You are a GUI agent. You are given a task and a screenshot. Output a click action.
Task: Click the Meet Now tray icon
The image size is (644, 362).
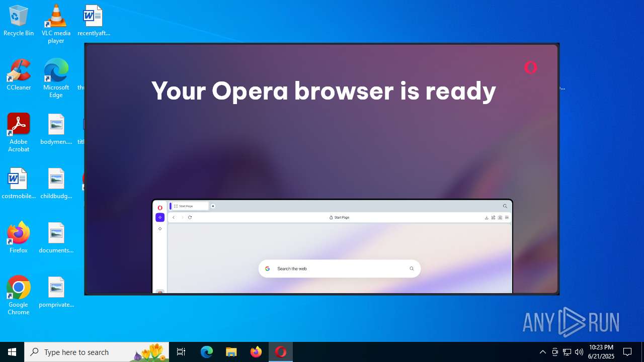coord(555,352)
